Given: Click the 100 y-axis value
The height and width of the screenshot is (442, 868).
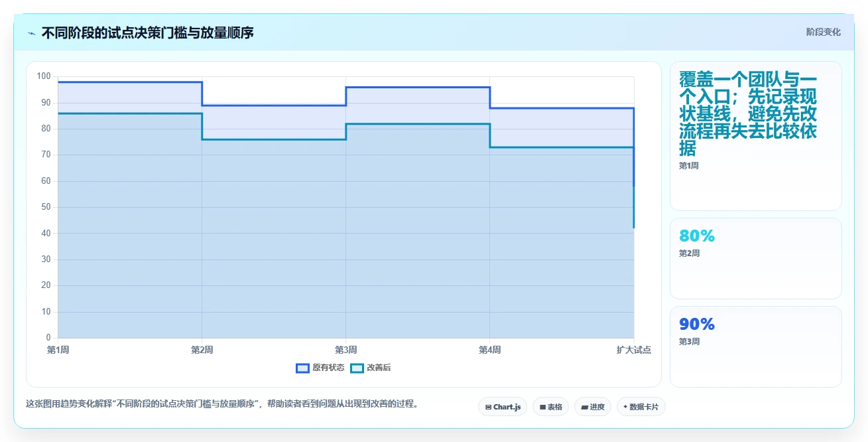Looking at the screenshot, I should [44, 76].
